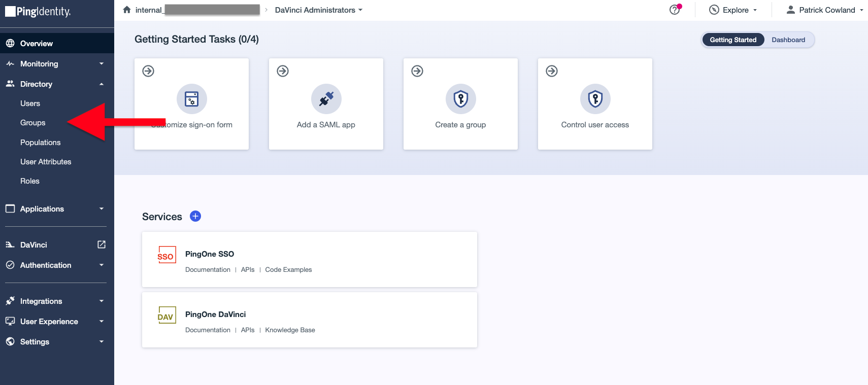Click the DaVinci flow icon in sidebar

pos(10,244)
